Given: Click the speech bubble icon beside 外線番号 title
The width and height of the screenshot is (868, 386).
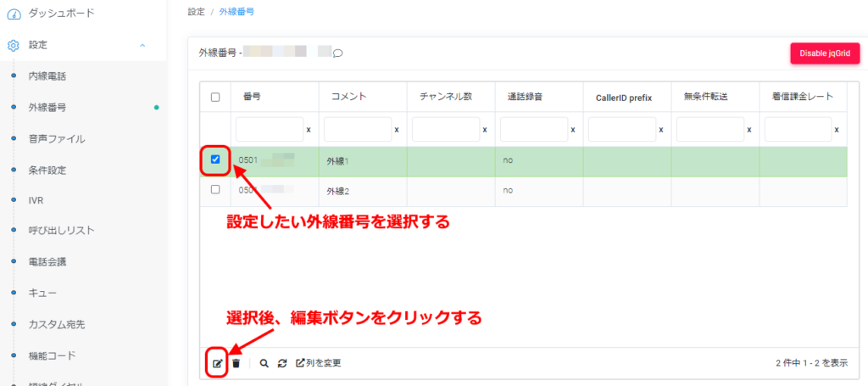Looking at the screenshot, I should click(x=337, y=53).
